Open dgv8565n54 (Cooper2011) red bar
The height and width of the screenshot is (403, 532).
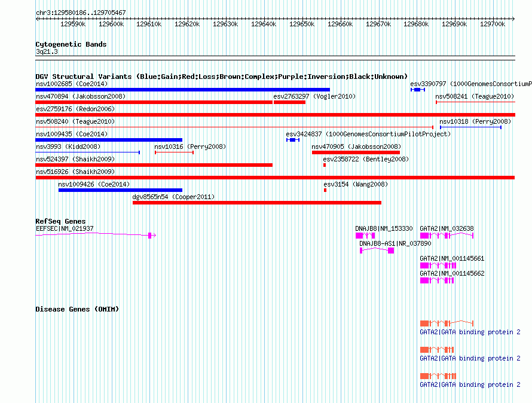(257, 203)
